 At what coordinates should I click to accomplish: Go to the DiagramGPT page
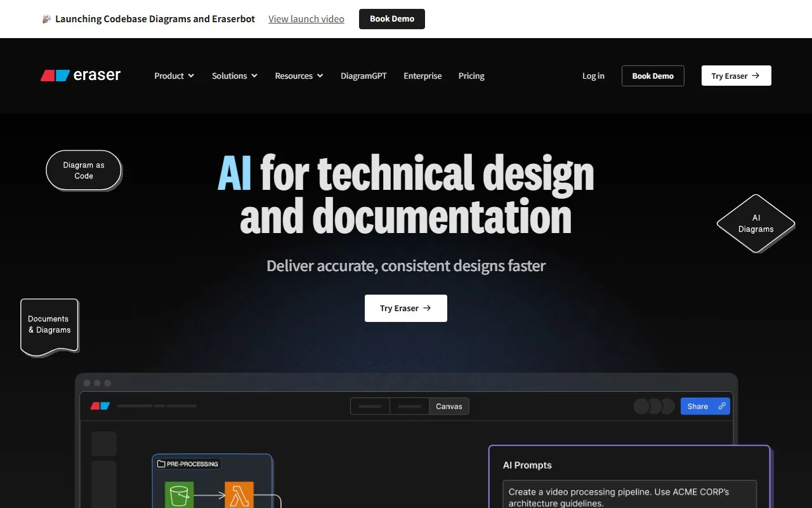pyautogui.click(x=363, y=76)
